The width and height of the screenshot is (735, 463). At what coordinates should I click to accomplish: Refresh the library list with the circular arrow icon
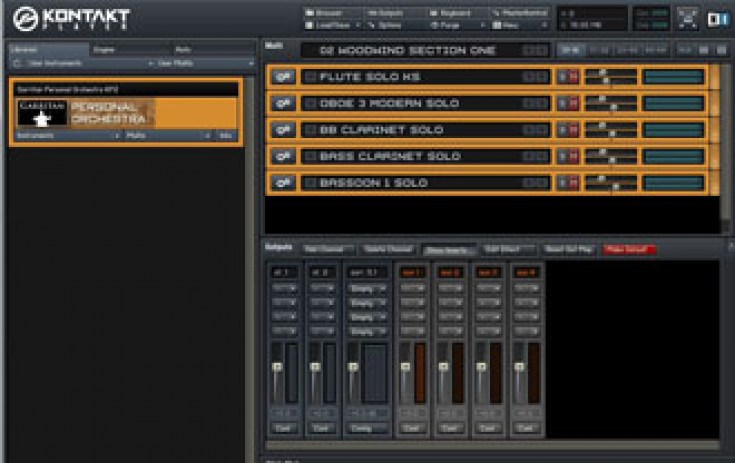click(x=17, y=63)
